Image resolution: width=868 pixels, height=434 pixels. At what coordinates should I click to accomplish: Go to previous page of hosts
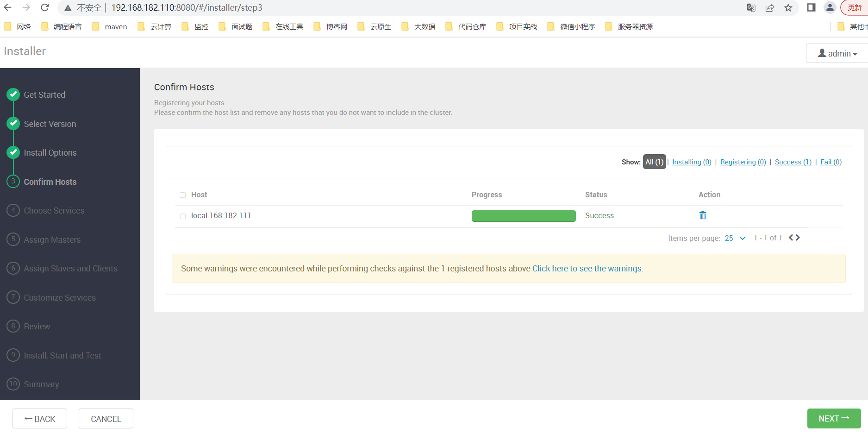coord(791,238)
